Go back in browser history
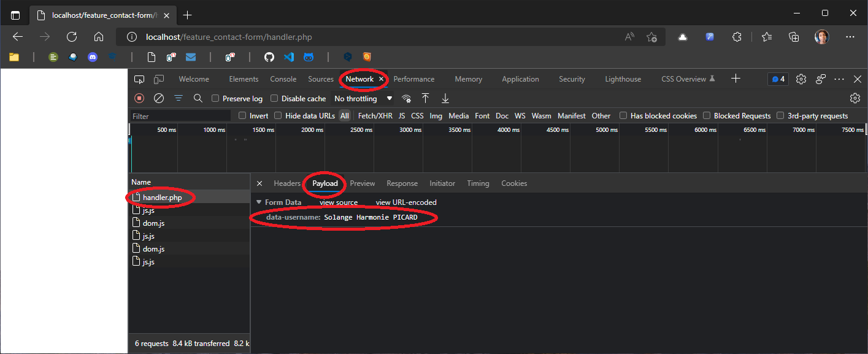 click(x=18, y=37)
